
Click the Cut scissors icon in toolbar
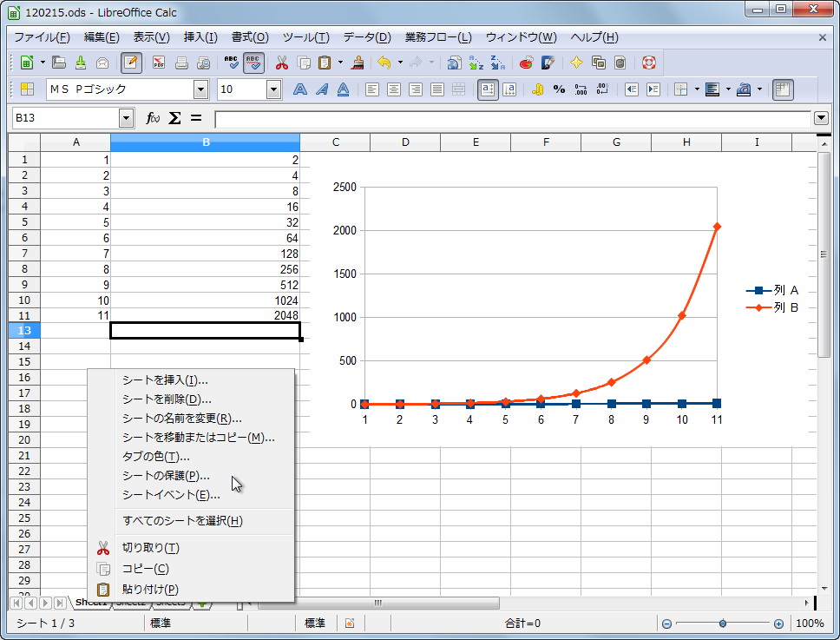coord(282,63)
